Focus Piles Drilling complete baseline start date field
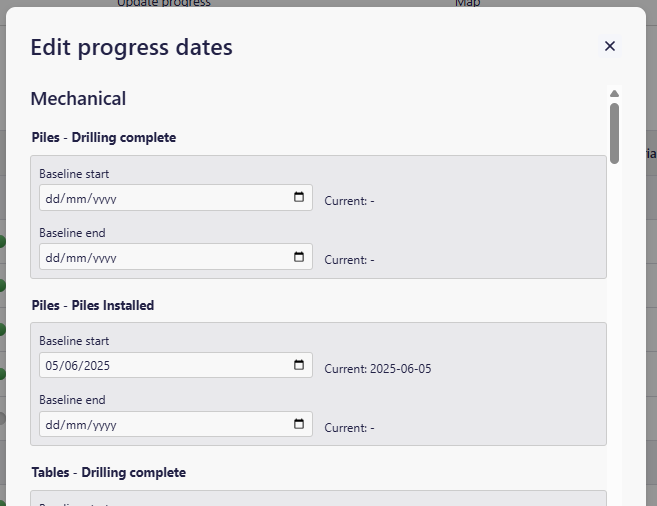This screenshot has width=657, height=506. [160, 198]
